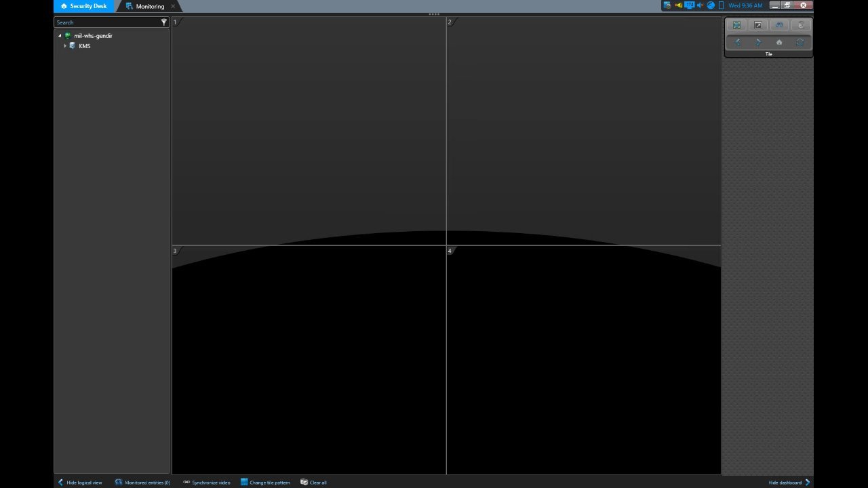Toggle Synchronize video
Image resolution: width=868 pixels, height=488 pixels.
click(x=207, y=483)
